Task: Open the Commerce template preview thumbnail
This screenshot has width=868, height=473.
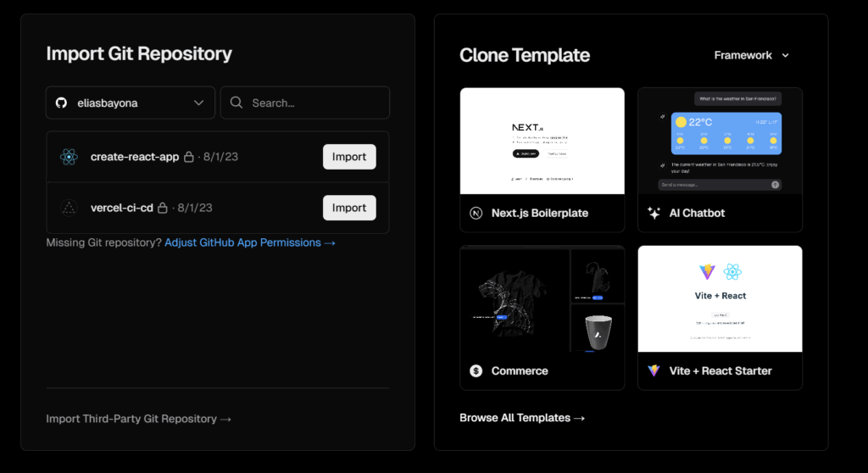Action: pos(542,299)
